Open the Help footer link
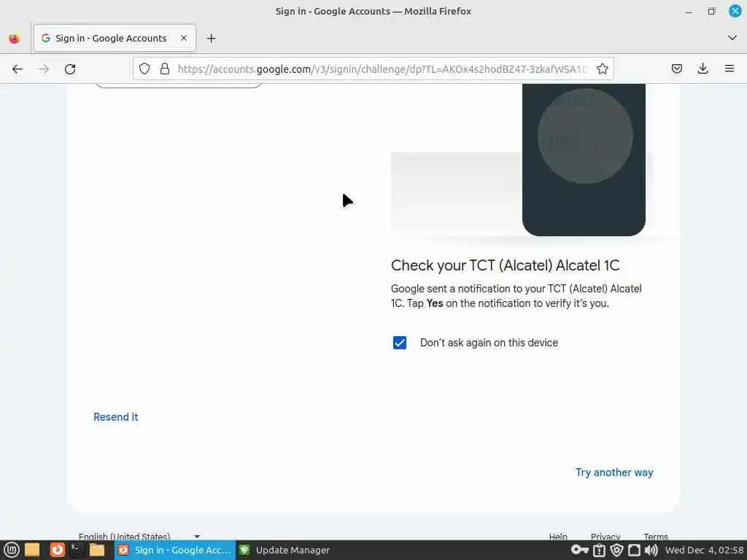The height and width of the screenshot is (560, 747). 558,537
